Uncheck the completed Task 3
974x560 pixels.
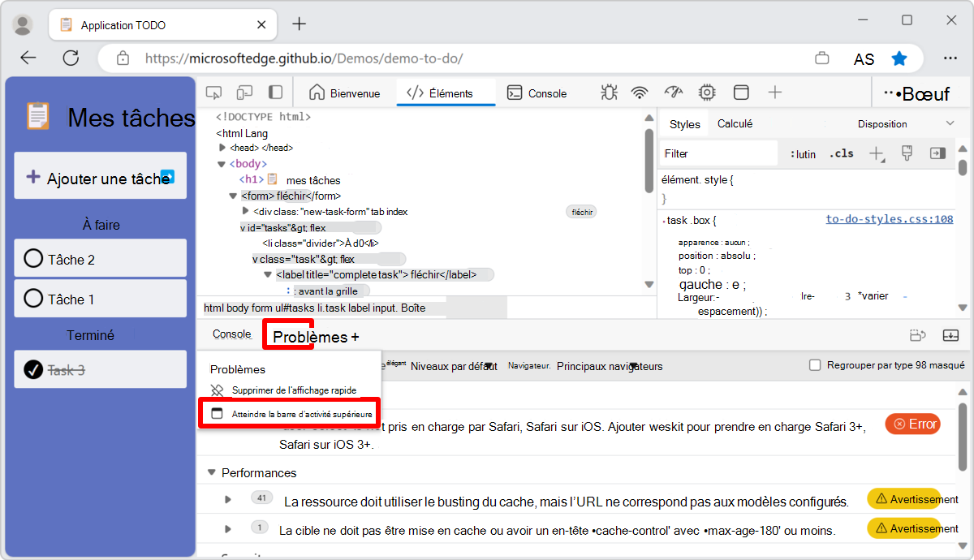(x=34, y=368)
